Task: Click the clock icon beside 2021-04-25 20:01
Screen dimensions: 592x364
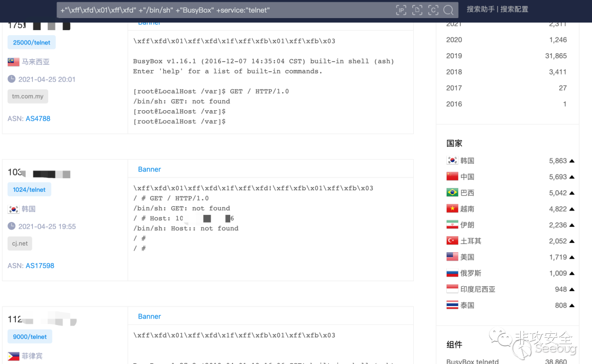Action: [x=12, y=79]
